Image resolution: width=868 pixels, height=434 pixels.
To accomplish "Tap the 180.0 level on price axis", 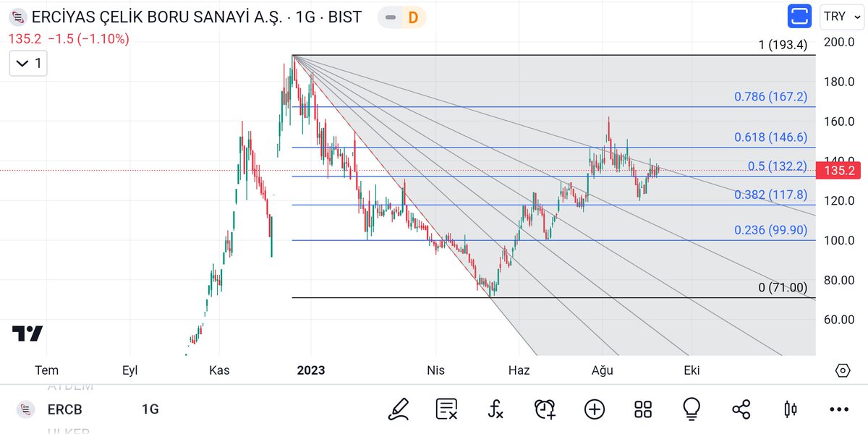I will pos(840,82).
